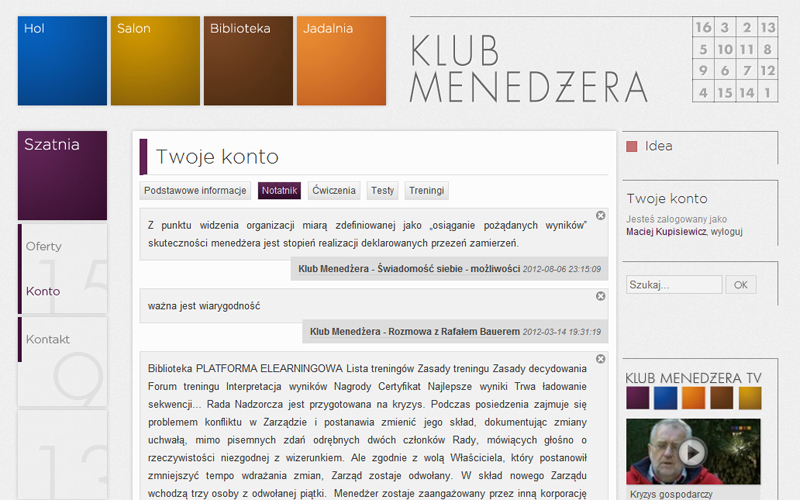The image size is (800, 500).
Task: Click the magic square number grid
Action: [x=735, y=60]
